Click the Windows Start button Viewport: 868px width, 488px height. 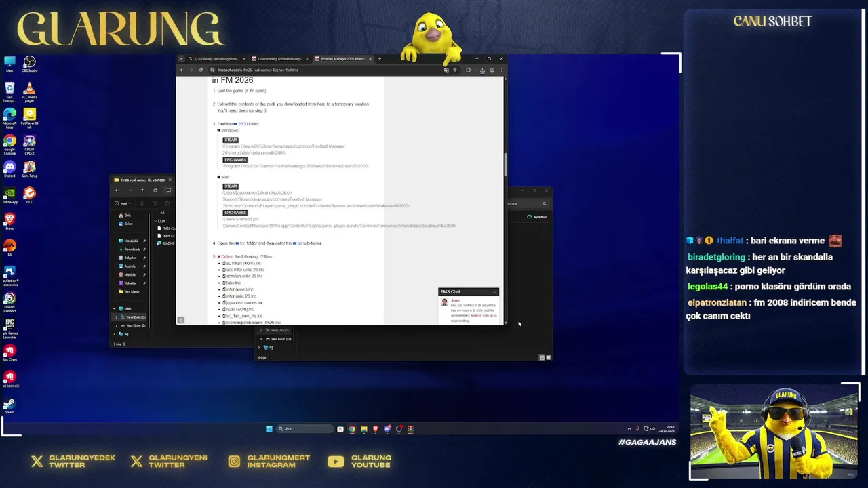coord(269,428)
